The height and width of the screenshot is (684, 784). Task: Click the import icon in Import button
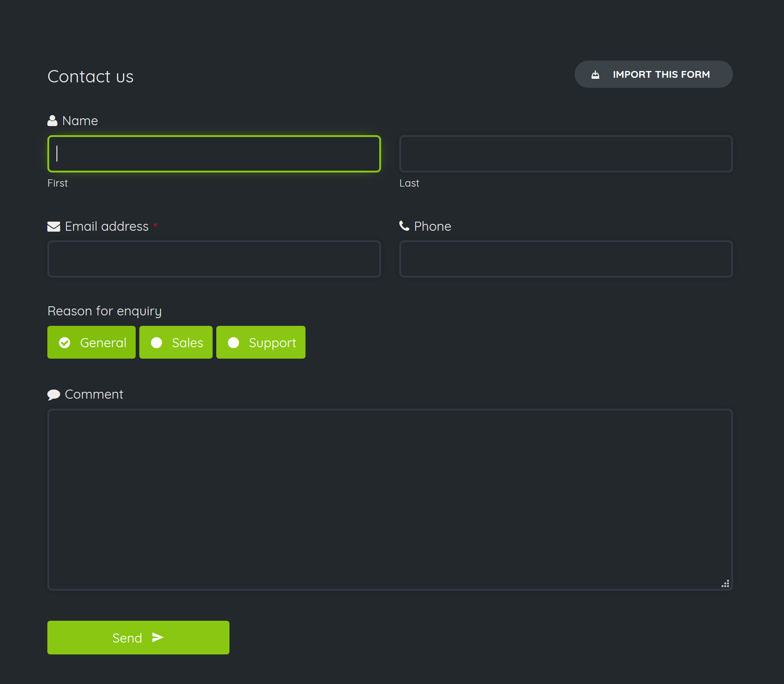tap(595, 75)
